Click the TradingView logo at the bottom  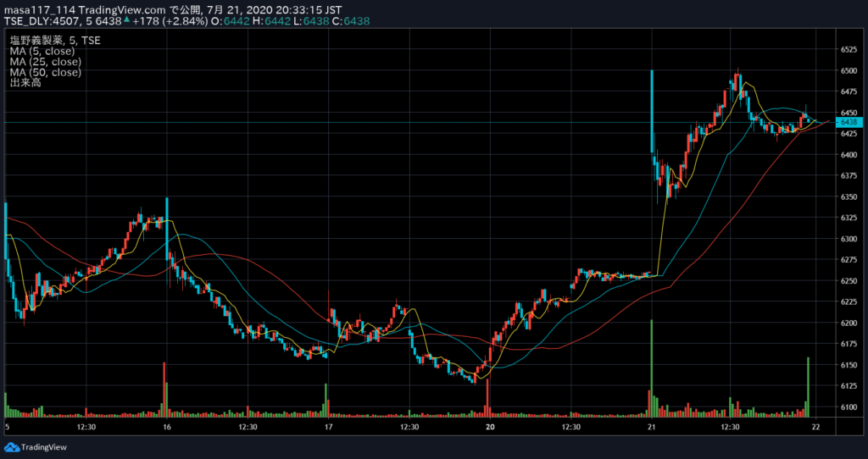[36, 447]
